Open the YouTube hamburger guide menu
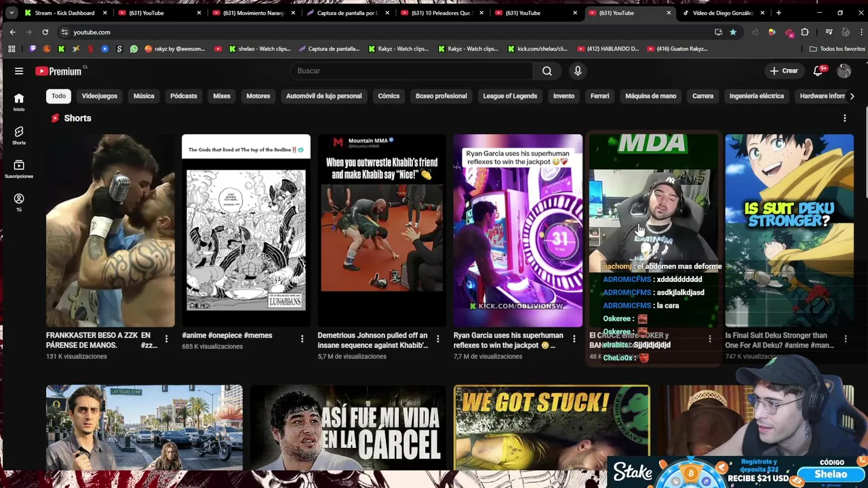The height and width of the screenshot is (488, 868). coord(19,70)
